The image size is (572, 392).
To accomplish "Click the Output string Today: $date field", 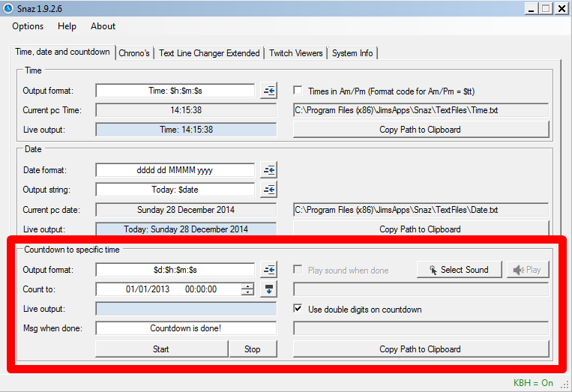I will pyautogui.click(x=175, y=190).
